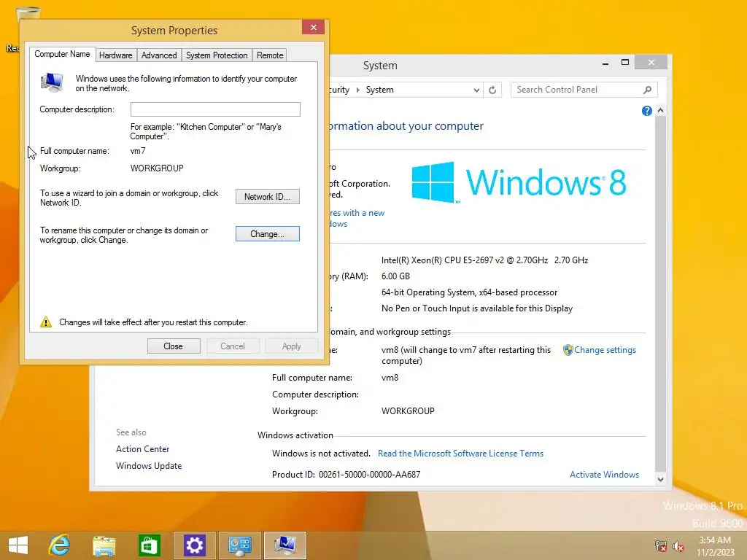Image resolution: width=747 pixels, height=560 pixels.
Task: Click the 6.00 GB RAM value
Action: click(x=395, y=276)
